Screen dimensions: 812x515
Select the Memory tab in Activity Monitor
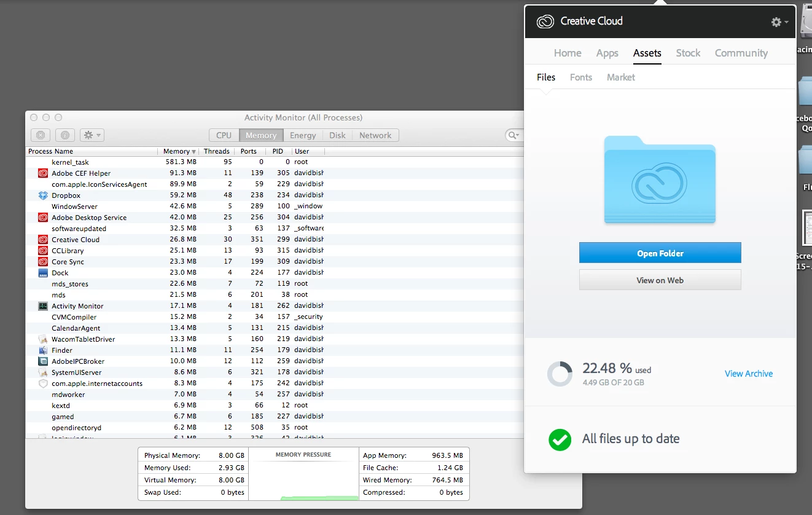(261, 135)
